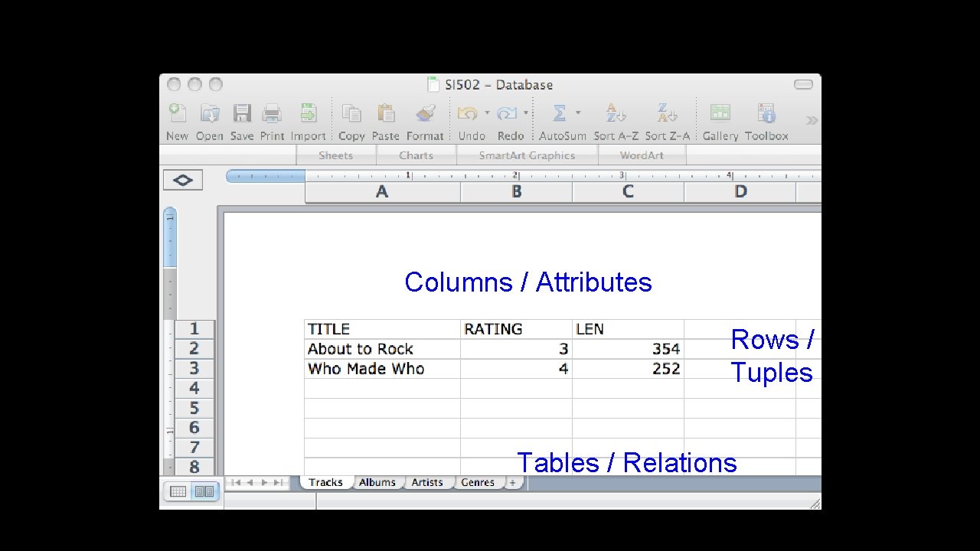Select rating cell for About to Rock
980x551 pixels.
point(516,349)
